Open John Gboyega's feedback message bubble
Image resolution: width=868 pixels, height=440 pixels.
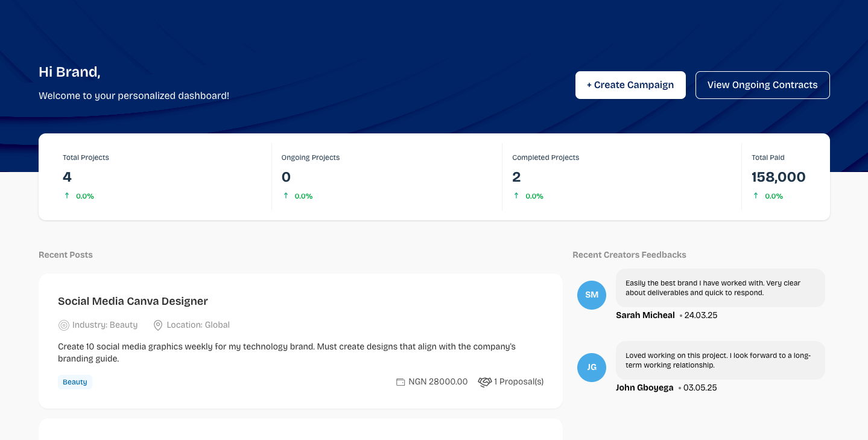point(720,360)
